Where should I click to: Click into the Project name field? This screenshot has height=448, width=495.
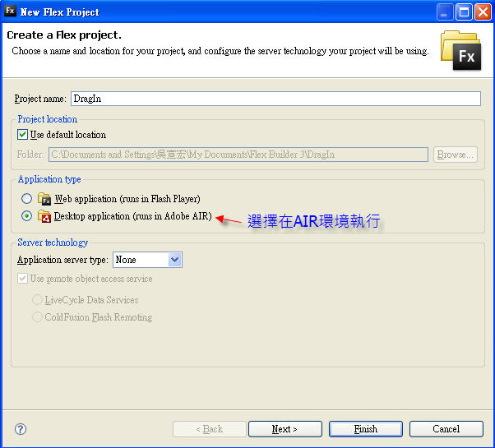pos(275,99)
